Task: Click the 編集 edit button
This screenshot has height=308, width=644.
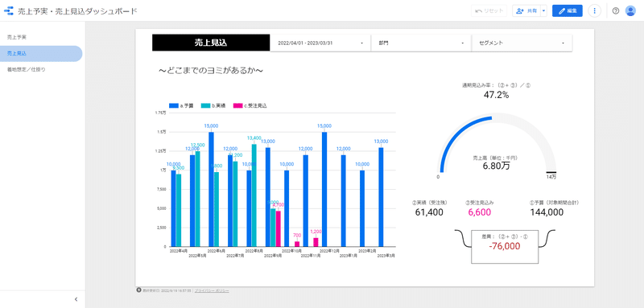Action: coord(568,11)
